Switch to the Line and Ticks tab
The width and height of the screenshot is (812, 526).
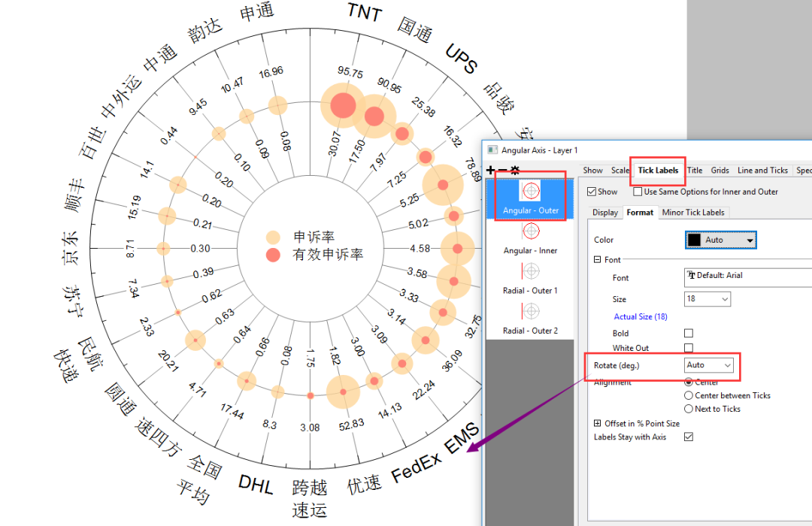[763, 171]
